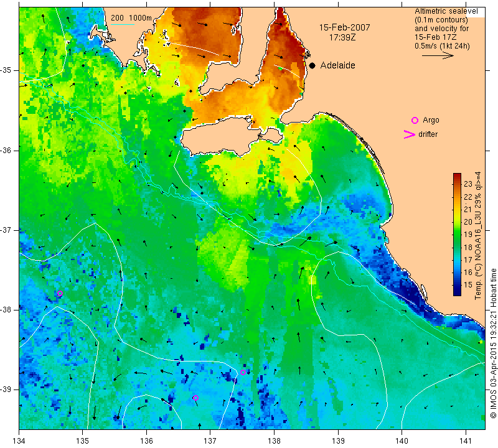Click the IMOS copyright timestamp text
This screenshot has height=448, width=498.
tap(493, 343)
